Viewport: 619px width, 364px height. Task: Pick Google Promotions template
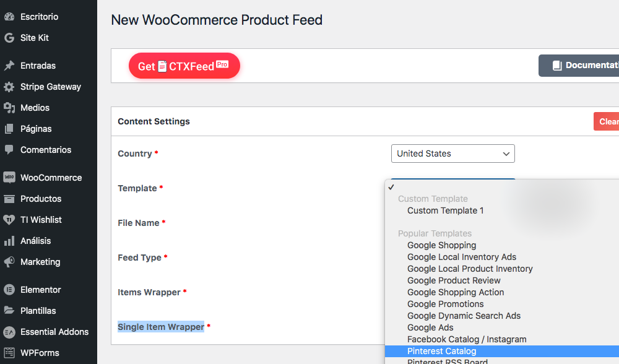(445, 304)
